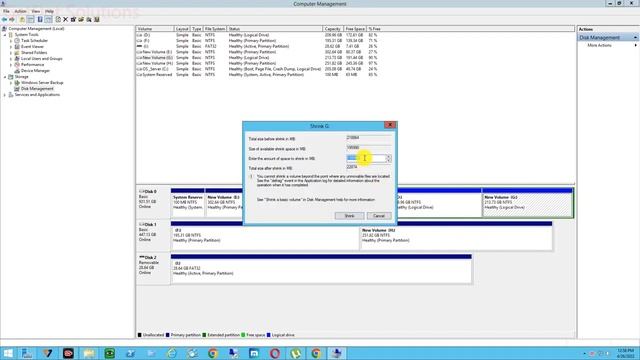Open the Help menu

pyautogui.click(x=49, y=11)
